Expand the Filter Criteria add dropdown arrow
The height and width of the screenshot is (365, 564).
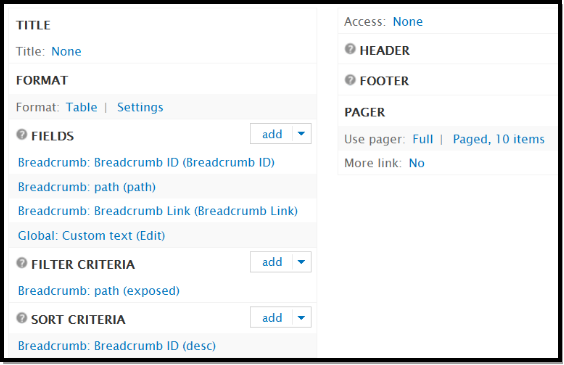301,262
